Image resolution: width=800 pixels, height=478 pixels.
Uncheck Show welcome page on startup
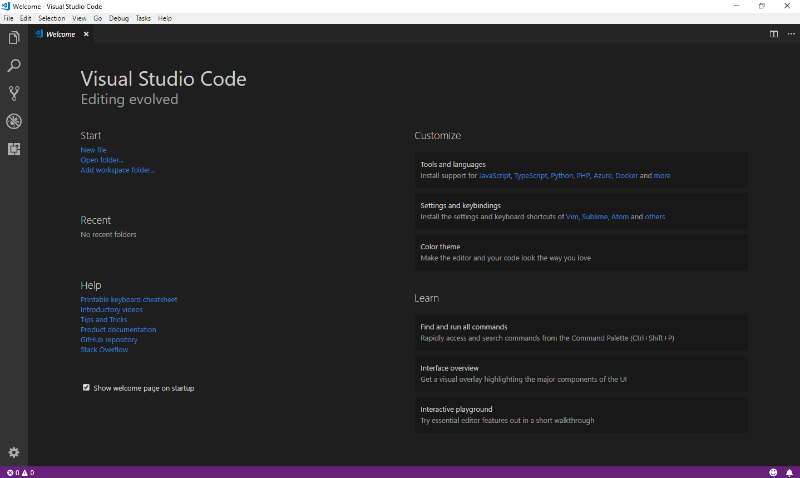click(86, 388)
